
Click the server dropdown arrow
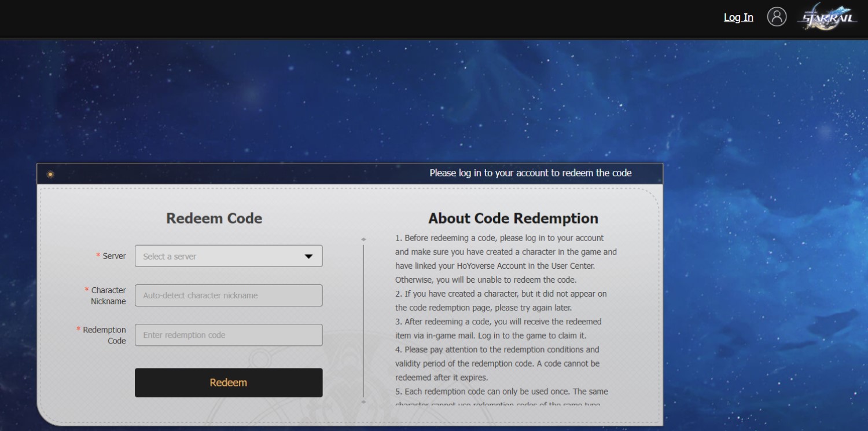coord(308,257)
